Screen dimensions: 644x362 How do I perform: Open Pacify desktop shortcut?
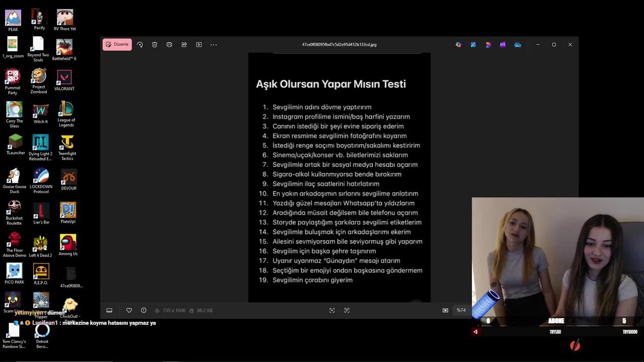39,20
